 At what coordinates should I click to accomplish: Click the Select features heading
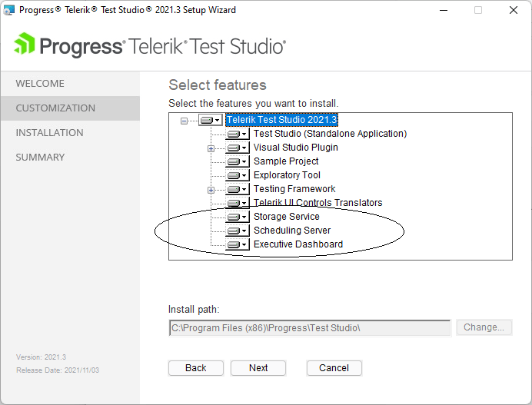(x=218, y=85)
